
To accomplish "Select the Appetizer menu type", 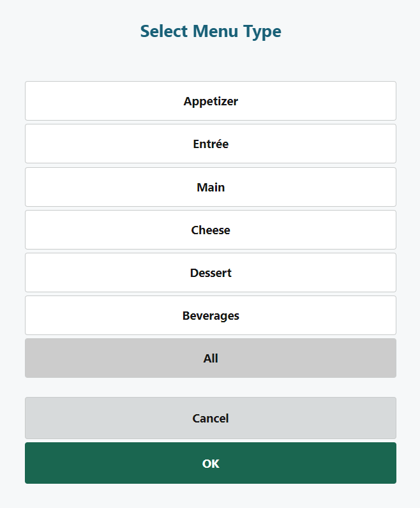I will coord(211,101).
